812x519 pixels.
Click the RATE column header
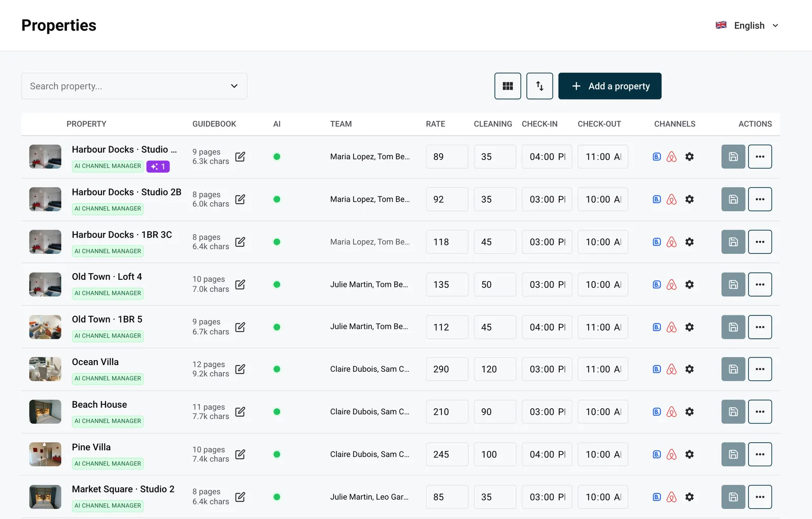coord(435,124)
